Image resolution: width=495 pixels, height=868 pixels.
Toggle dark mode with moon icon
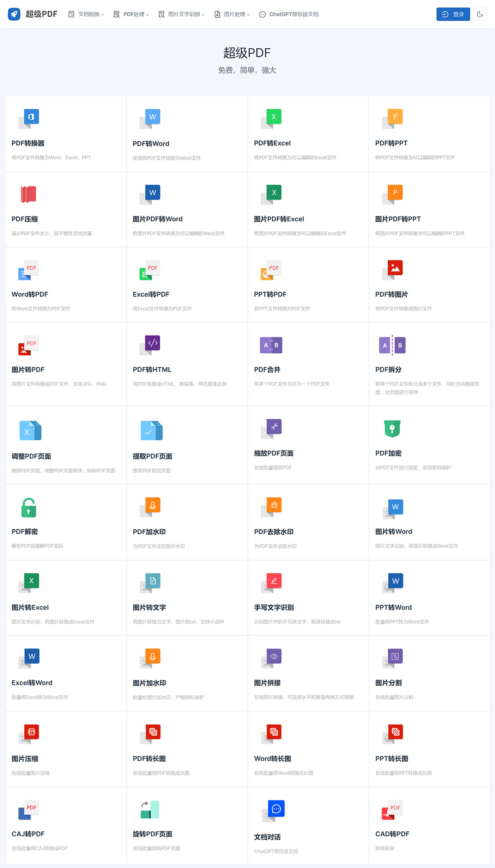point(480,14)
